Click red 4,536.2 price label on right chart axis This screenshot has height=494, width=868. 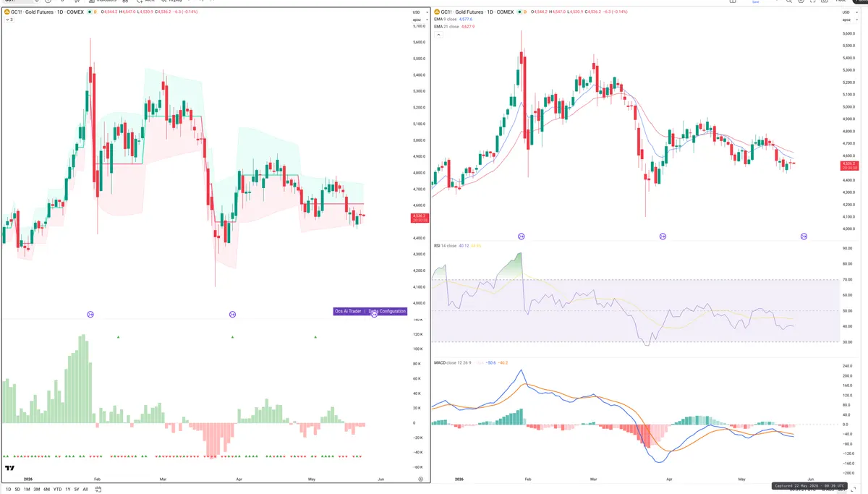(848, 166)
